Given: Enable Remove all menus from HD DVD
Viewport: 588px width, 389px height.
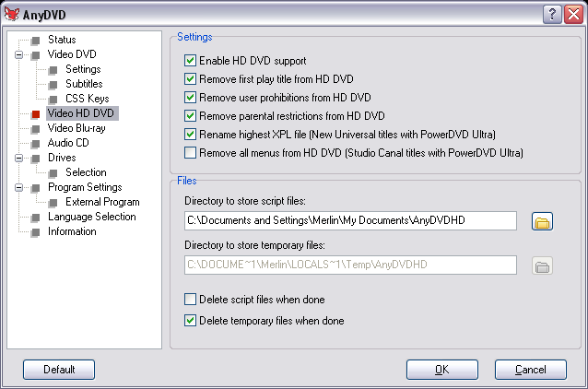Looking at the screenshot, I should pyautogui.click(x=190, y=153).
